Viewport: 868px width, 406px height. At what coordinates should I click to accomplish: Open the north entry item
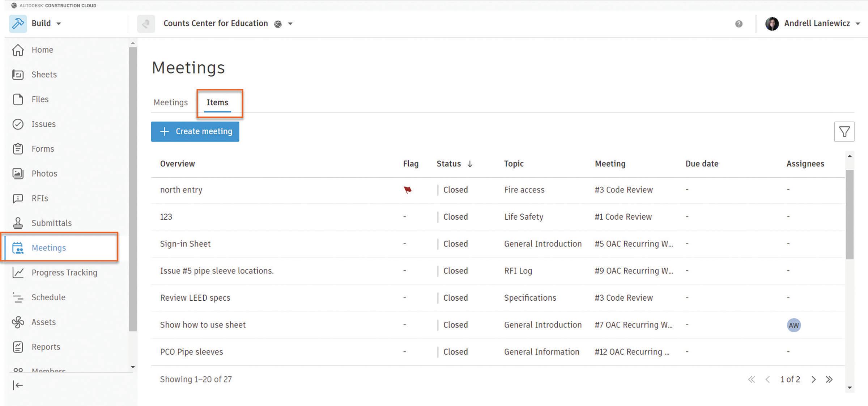181,190
